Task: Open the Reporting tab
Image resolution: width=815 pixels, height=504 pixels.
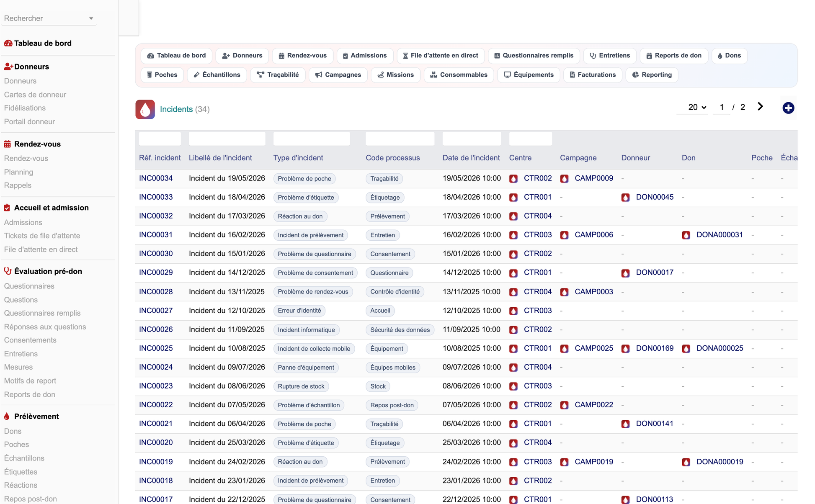Action: click(x=652, y=75)
